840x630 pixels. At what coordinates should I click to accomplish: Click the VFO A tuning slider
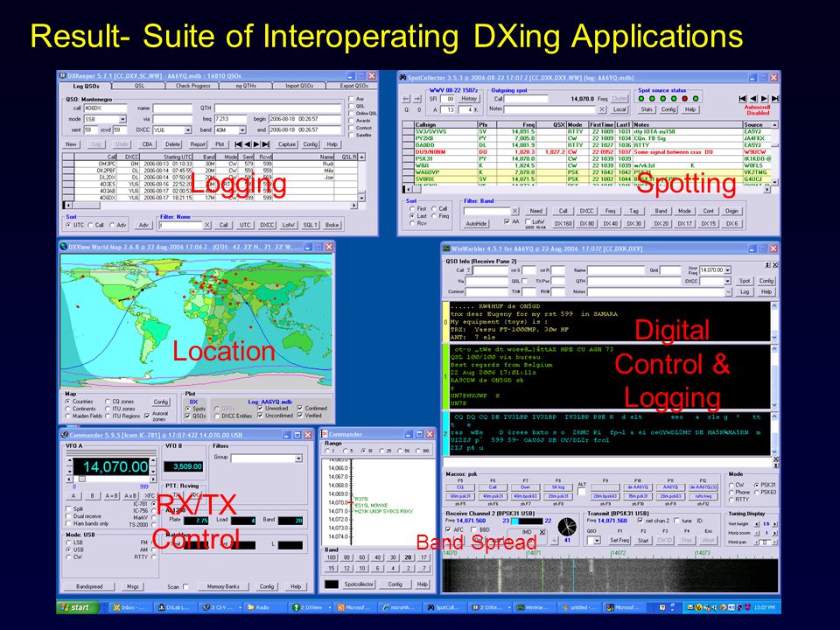pyautogui.click(x=82, y=479)
